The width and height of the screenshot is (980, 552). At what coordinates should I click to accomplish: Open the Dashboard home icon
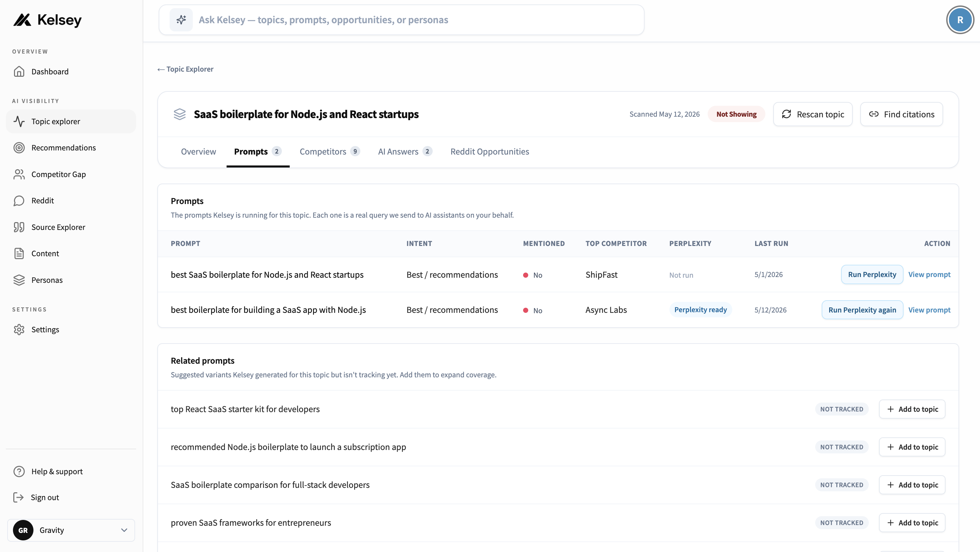[19, 72]
